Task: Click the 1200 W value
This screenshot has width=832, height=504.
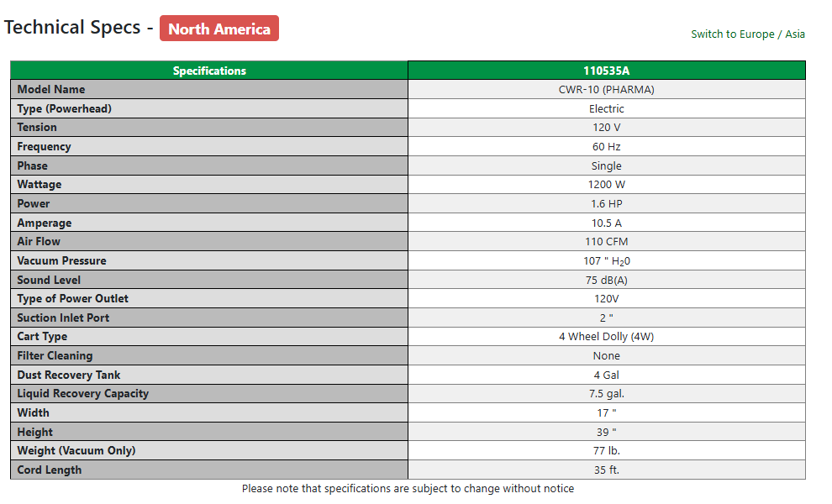Action: tap(607, 184)
